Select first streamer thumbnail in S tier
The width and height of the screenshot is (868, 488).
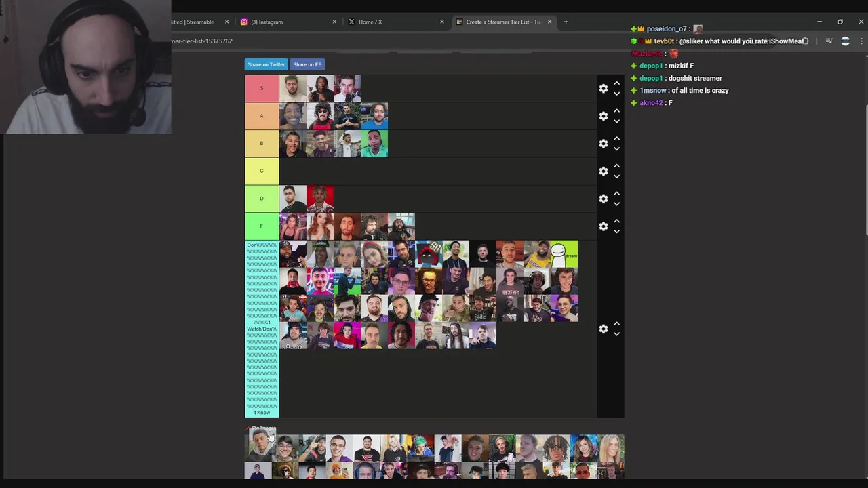[293, 89]
